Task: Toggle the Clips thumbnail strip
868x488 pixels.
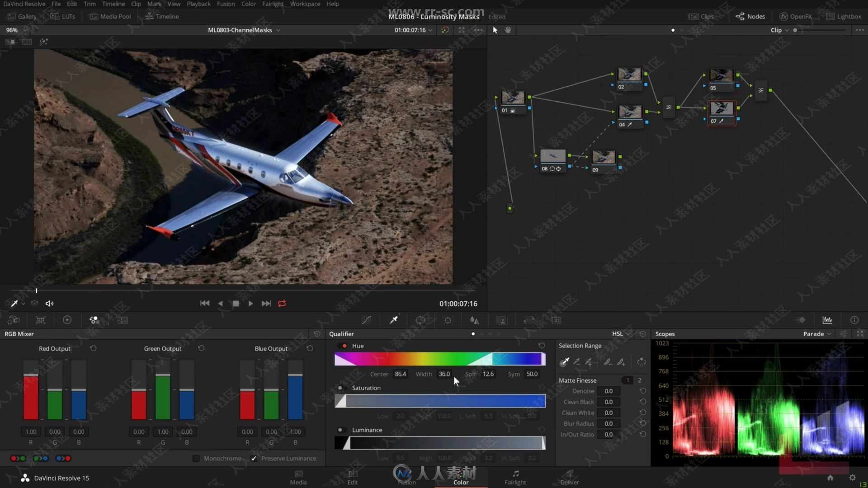Action: coord(701,16)
